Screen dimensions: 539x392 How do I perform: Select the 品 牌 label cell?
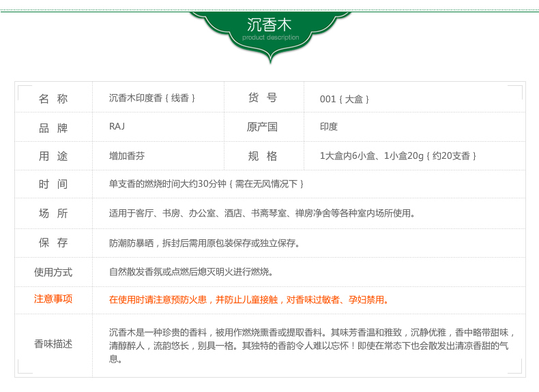pos(53,128)
